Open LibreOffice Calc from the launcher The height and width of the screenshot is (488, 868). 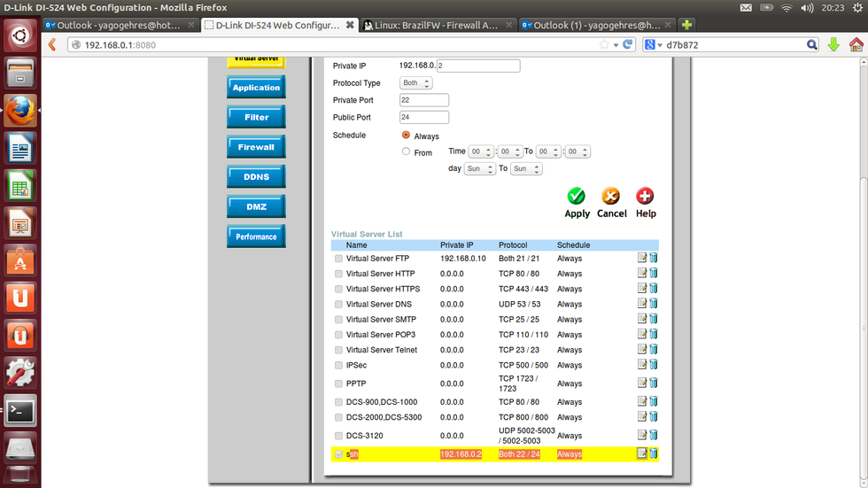pyautogui.click(x=20, y=187)
